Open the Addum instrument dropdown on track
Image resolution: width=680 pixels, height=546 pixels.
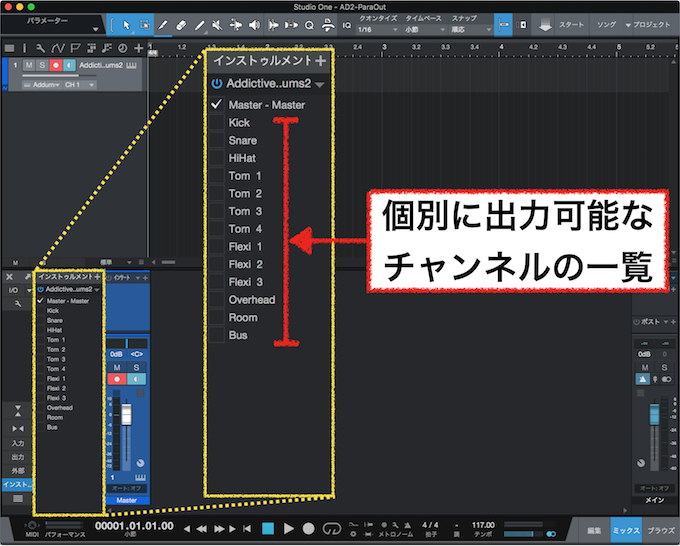pos(41,85)
